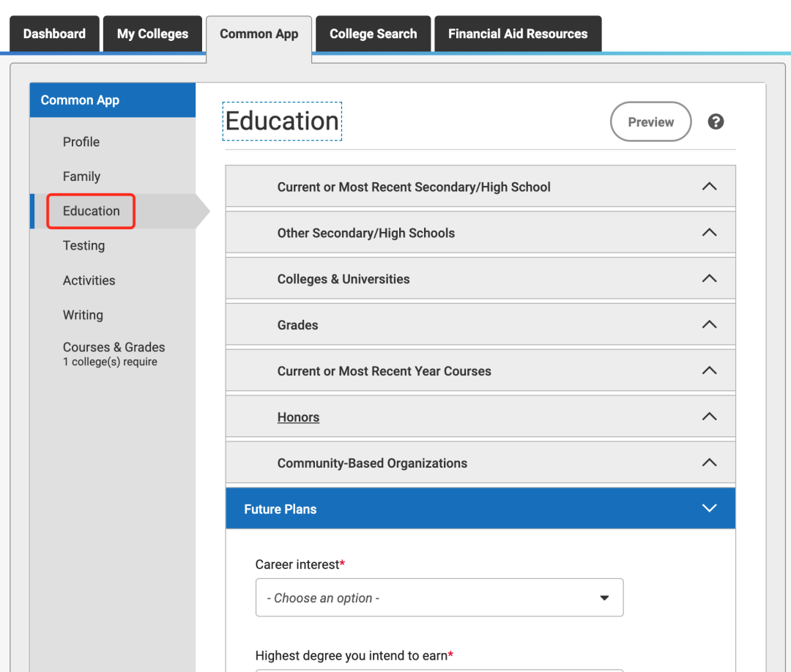Image resolution: width=791 pixels, height=672 pixels.
Task: Click the Career interest field label
Action: (x=300, y=564)
